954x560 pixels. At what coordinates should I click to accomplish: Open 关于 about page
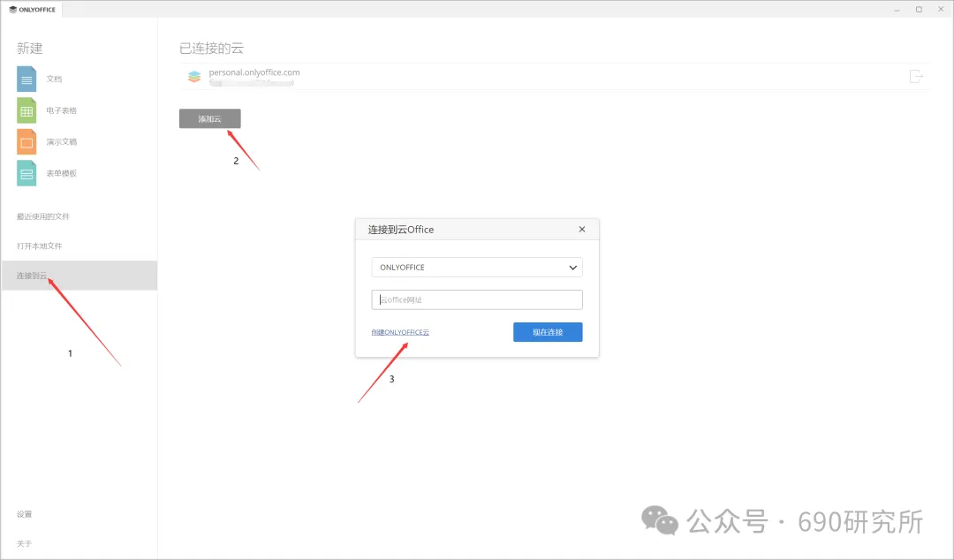click(25, 543)
